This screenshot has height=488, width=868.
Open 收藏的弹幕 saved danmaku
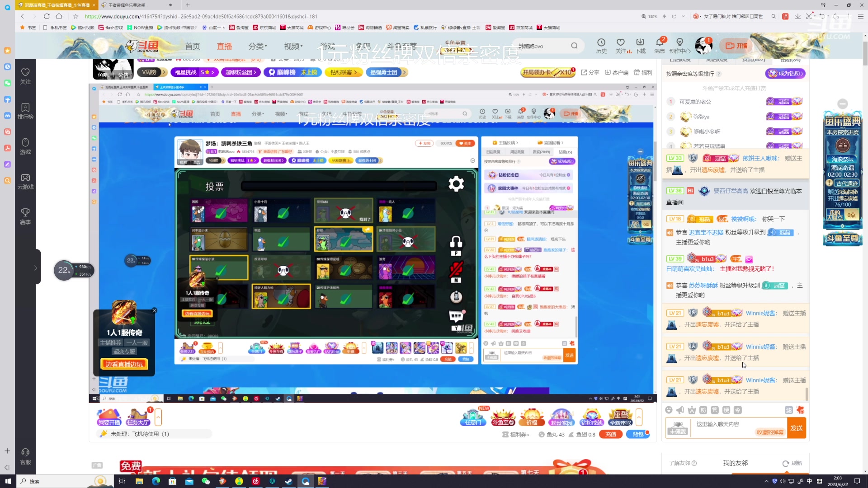pyautogui.click(x=770, y=432)
